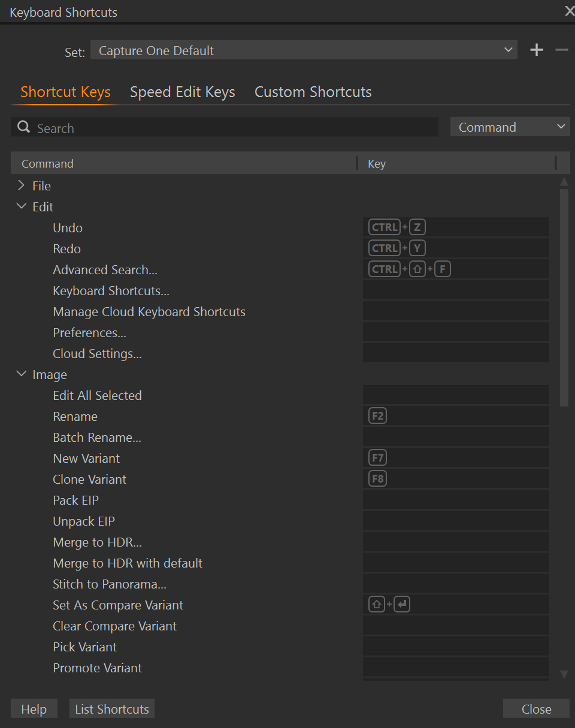
Task: Collapse the Edit category
Action: 22,207
